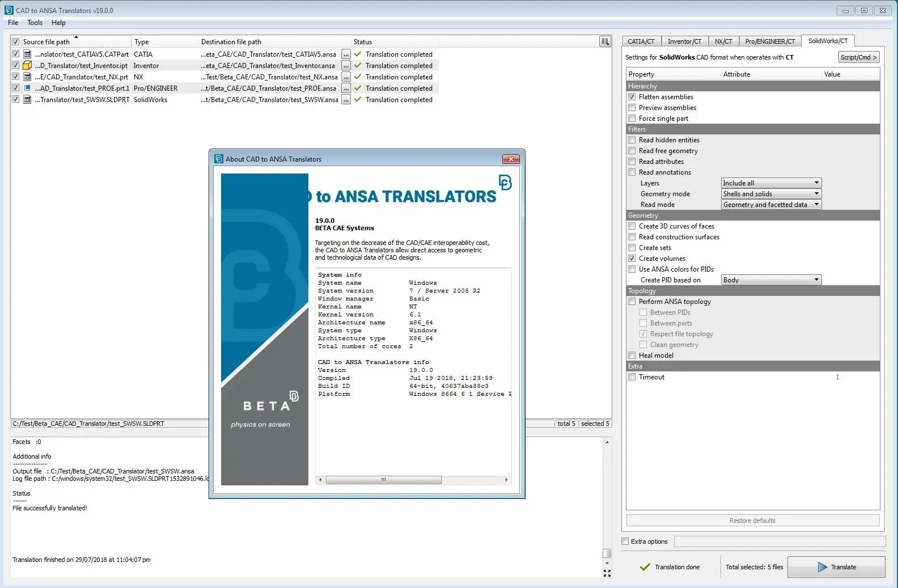Click the Pro/ENGINEER file icon for test_PROE.prt.1
This screenshot has width=898, height=588.
27,88
